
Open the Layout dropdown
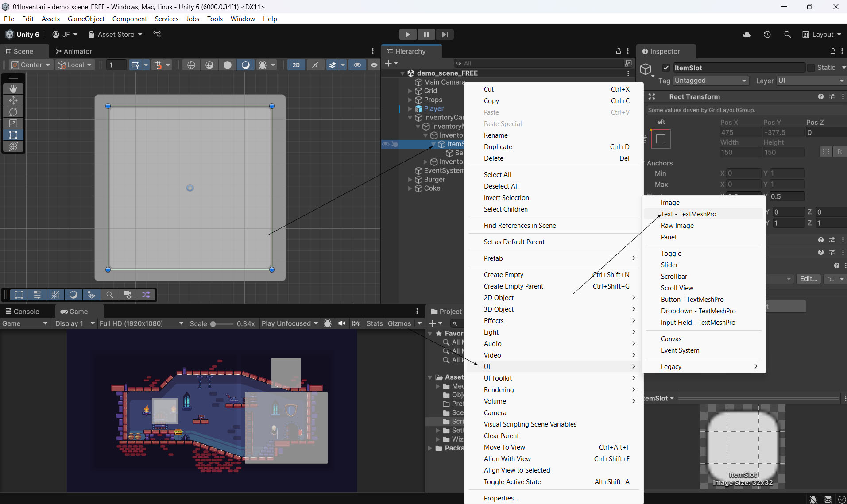822,35
